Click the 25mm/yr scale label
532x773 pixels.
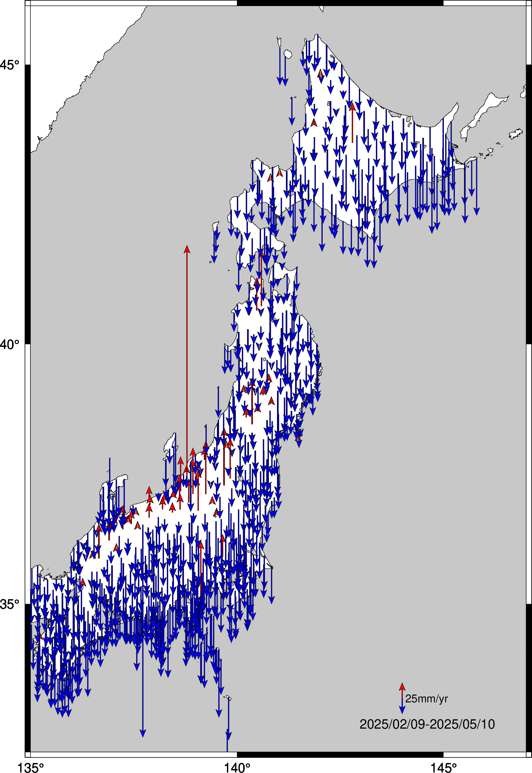pyautogui.click(x=426, y=699)
